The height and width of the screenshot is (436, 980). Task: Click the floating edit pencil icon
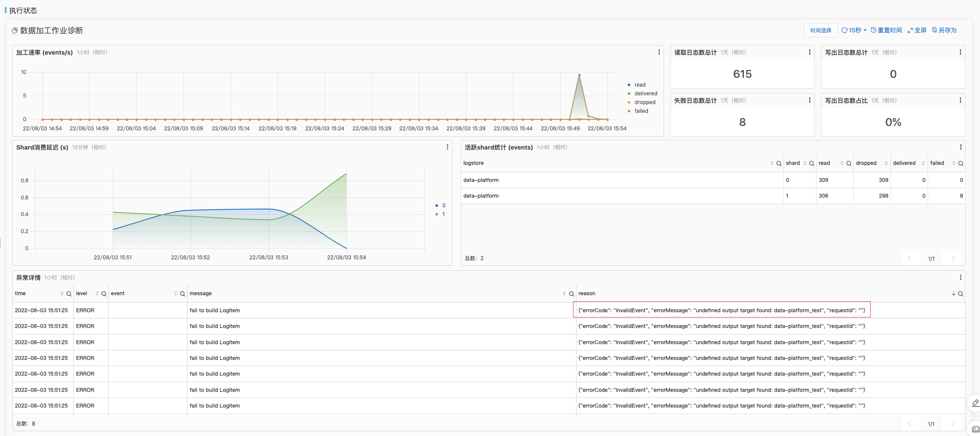point(975,403)
